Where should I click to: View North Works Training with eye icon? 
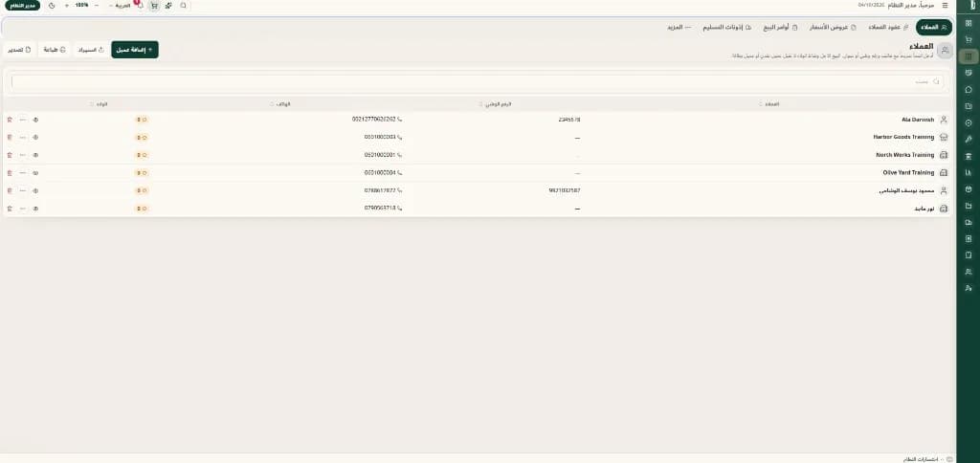[x=35, y=155]
